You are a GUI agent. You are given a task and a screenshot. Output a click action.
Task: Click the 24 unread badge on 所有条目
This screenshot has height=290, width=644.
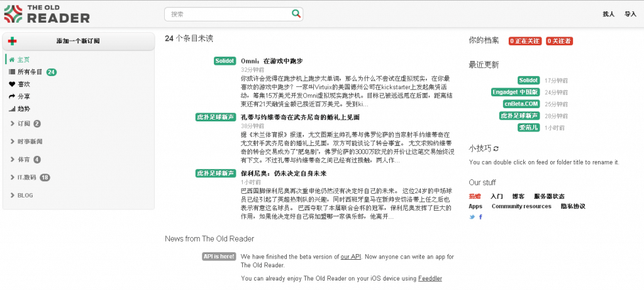point(52,72)
